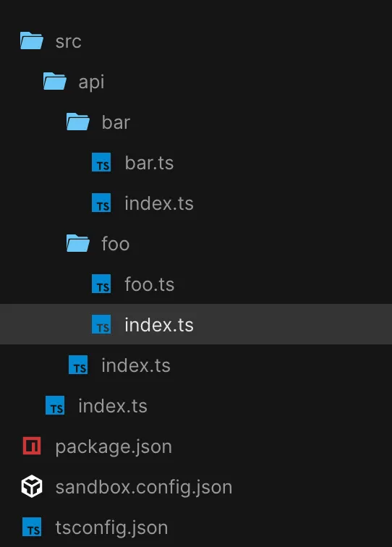Click the CodeSandbox cube icon
The height and width of the screenshot is (547, 392).
pyautogui.click(x=32, y=486)
